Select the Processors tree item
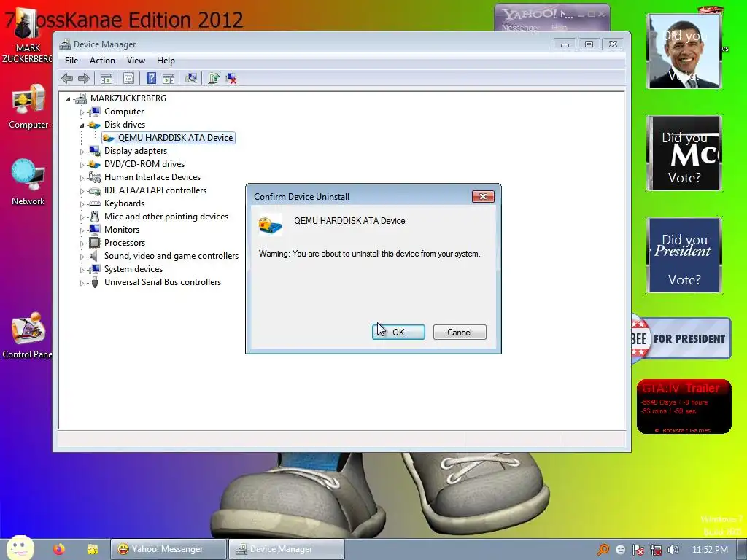The height and width of the screenshot is (560, 747). 124,243
